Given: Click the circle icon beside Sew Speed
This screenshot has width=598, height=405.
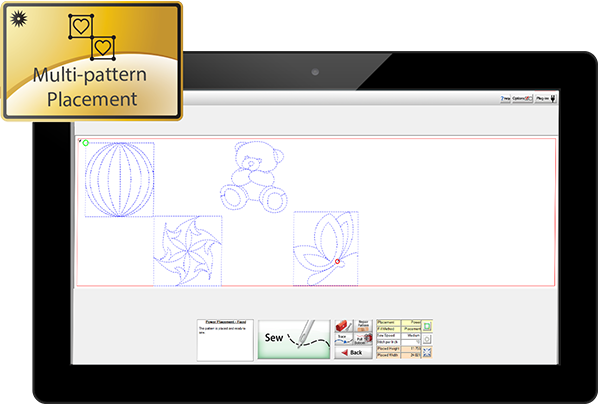Looking at the screenshot, I should click(x=427, y=339).
